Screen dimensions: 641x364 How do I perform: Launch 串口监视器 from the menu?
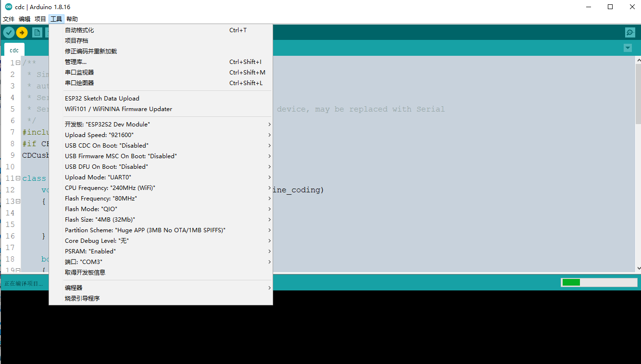click(161, 73)
